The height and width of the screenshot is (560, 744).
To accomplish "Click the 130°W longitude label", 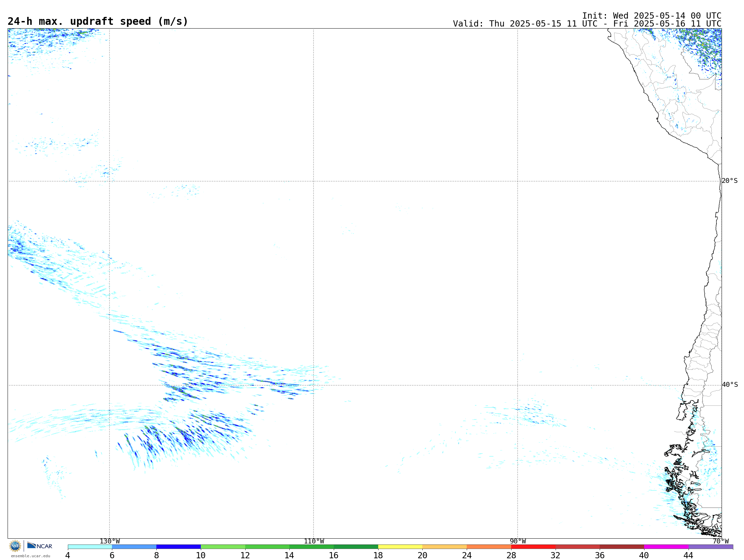I will click(110, 541).
